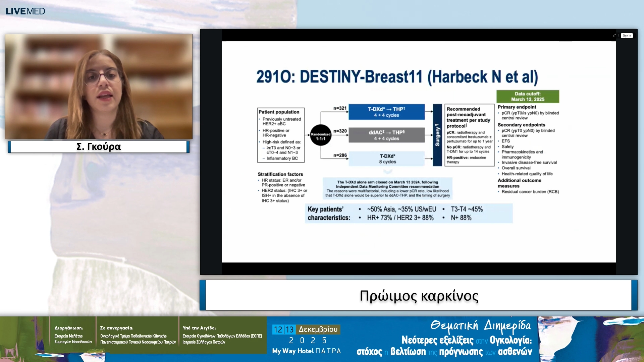
Task: Click the Σ. Γκούρα name banner
Action: [x=99, y=147]
